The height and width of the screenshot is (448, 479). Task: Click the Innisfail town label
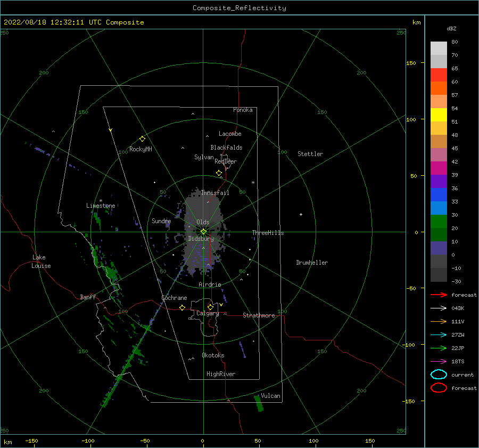tap(215, 193)
